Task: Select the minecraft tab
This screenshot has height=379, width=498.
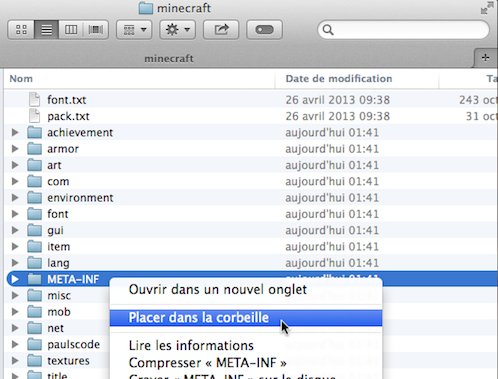Action: [169, 59]
